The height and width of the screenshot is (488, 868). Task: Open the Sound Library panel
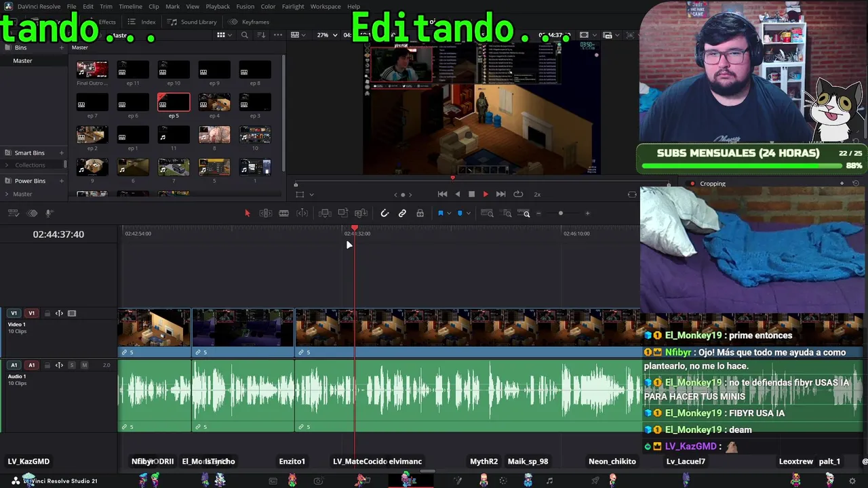click(x=192, y=22)
